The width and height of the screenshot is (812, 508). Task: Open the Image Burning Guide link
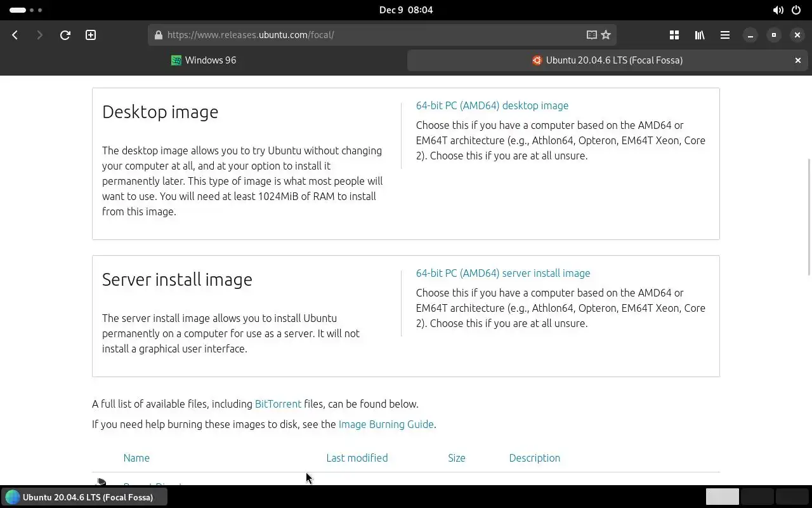coord(386,424)
